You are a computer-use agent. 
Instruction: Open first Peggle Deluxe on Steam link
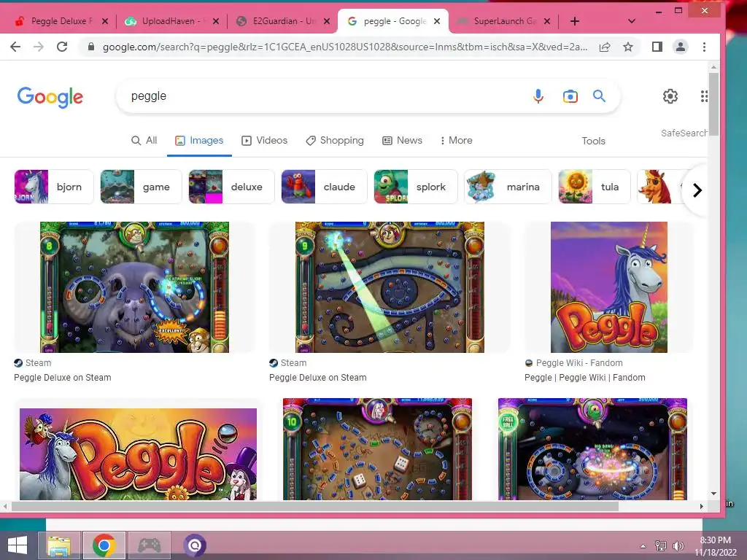[63, 378]
